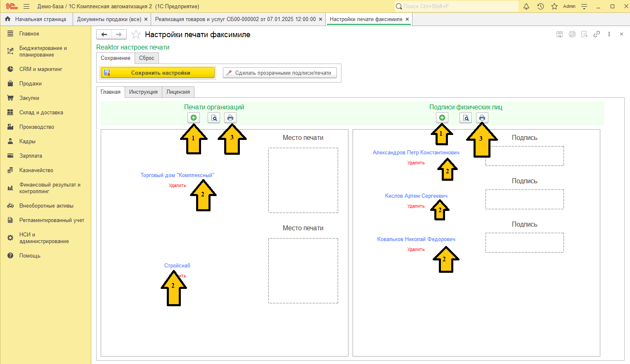Click the printer icon under Печати организаций
630x364 pixels.
click(x=230, y=118)
